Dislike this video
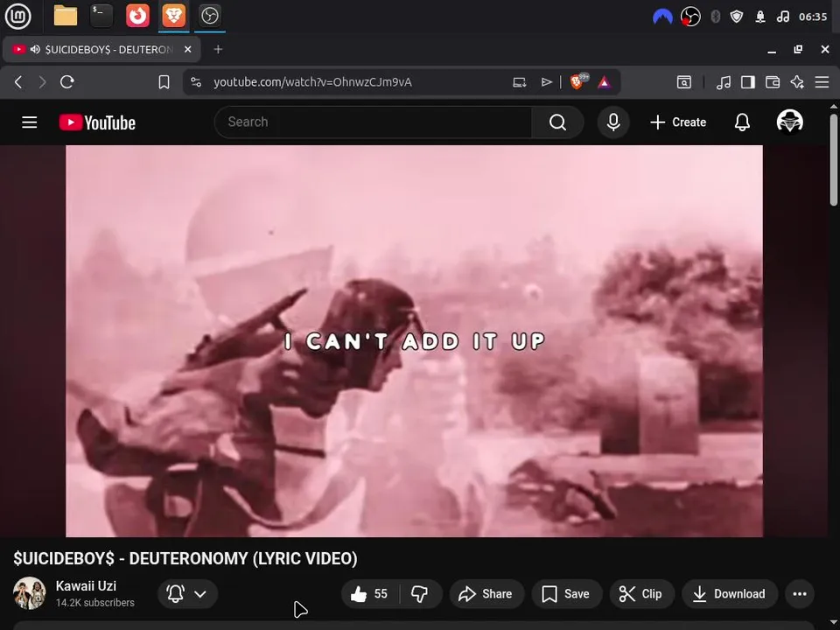This screenshot has width=840, height=630. pyautogui.click(x=419, y=593)
